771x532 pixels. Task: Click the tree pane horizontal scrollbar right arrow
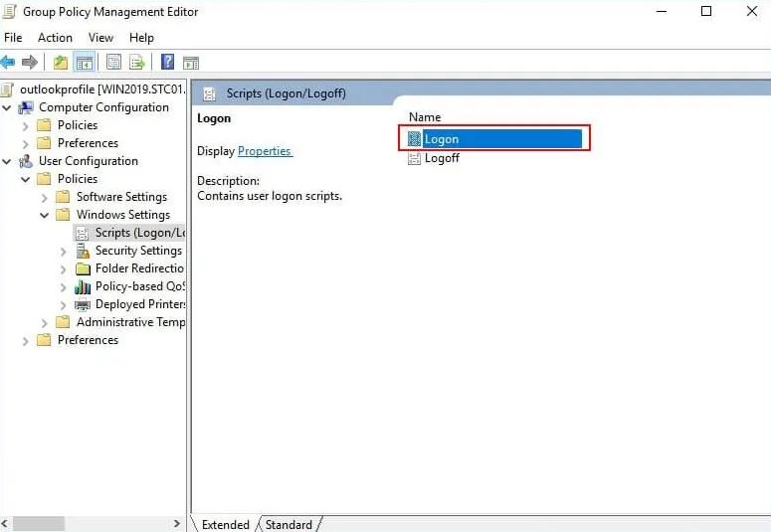pos(178,523)
